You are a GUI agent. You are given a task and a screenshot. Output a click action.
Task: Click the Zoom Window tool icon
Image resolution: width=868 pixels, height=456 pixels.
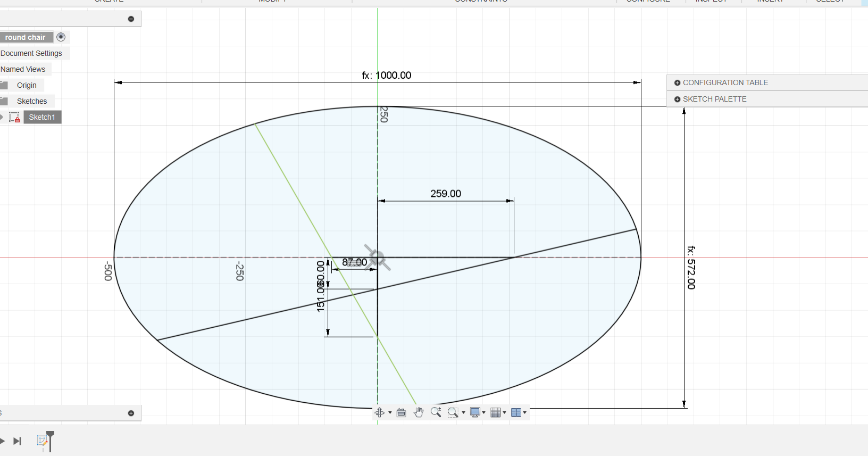coord(453,412)
